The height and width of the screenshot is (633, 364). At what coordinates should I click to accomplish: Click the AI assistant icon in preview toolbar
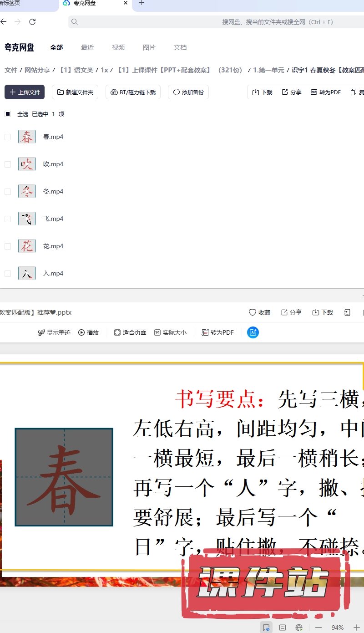[x=253, y=332]
